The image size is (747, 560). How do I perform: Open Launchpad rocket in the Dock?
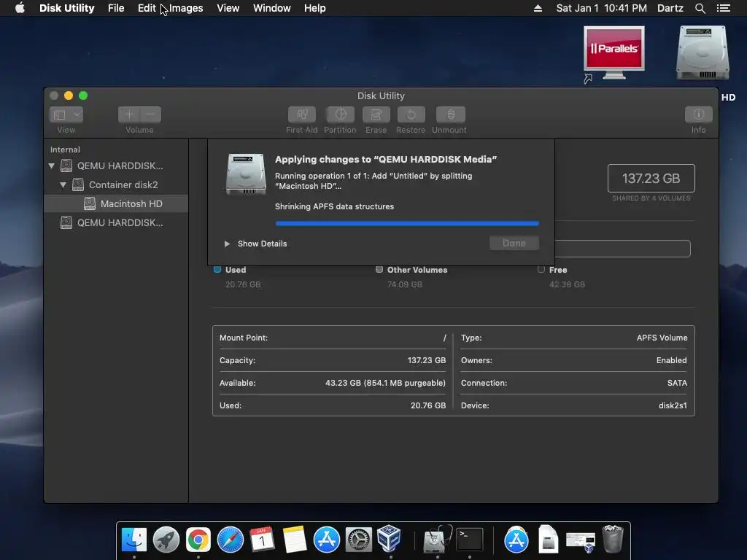click(x=166, y=540)
